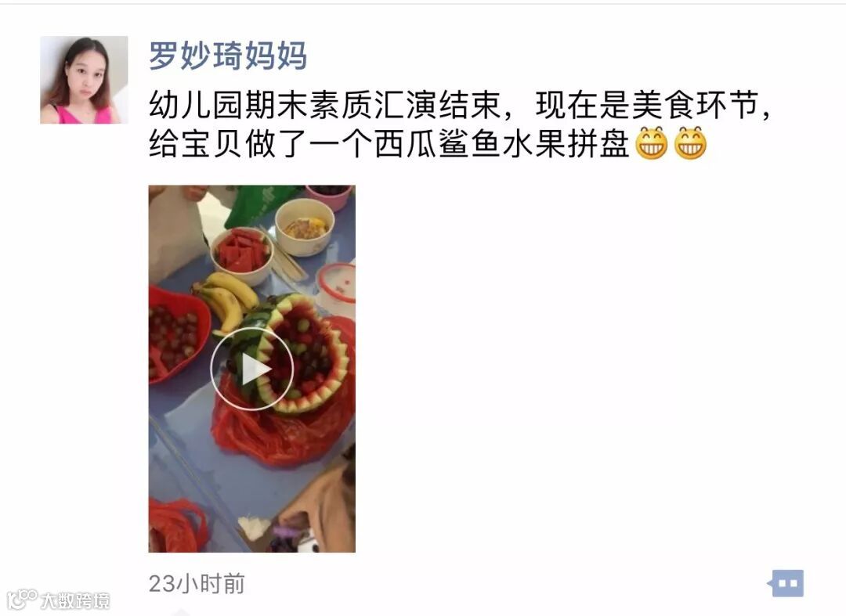Click the watermelon slices bowl in video

pos(241,255)
